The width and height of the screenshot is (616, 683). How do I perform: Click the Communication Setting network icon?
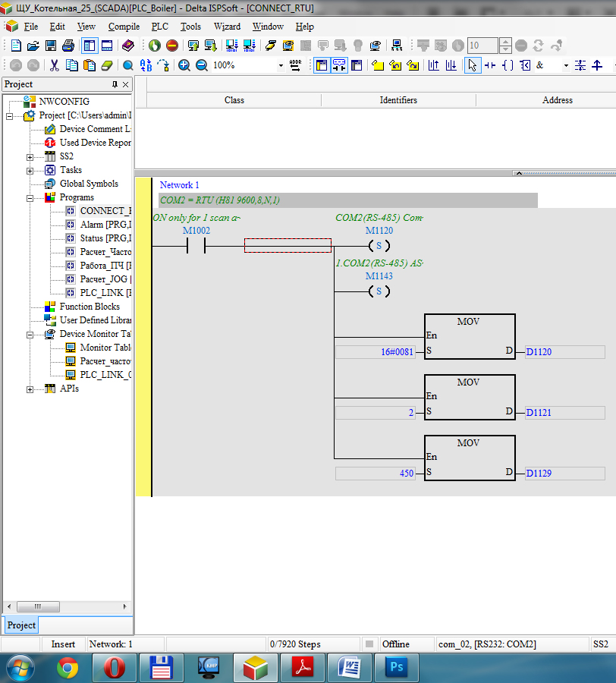(x=397, y=46)
